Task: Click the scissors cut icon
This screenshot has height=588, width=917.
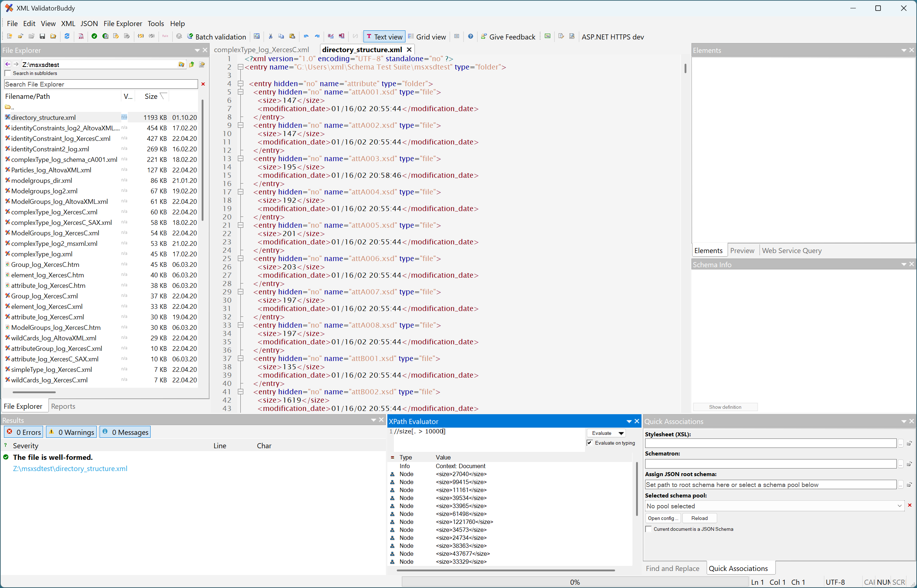Action: click(271, 36)
